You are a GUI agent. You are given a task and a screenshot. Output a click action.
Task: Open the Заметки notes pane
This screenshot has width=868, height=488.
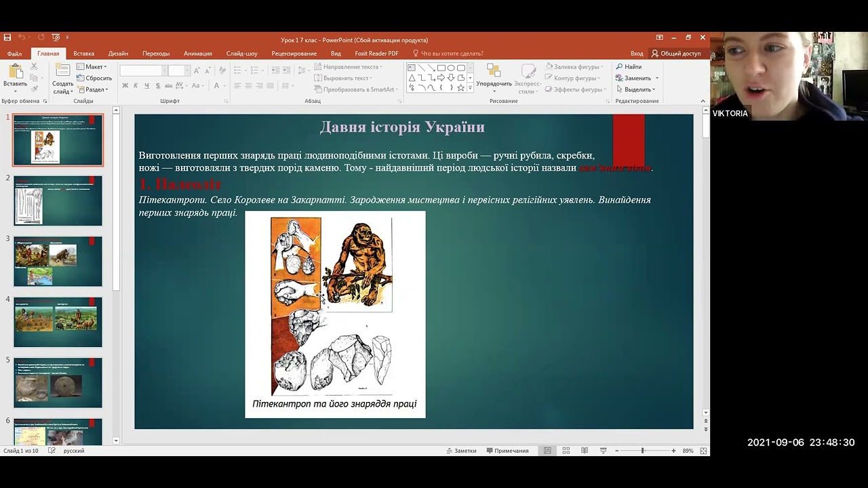[x=461, y=451]
